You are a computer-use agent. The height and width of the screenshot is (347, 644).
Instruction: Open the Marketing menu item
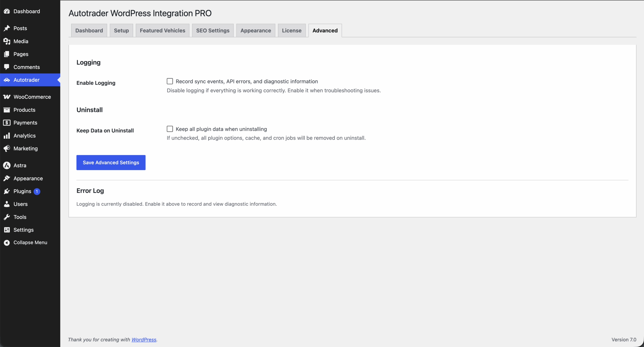[30, 148]
